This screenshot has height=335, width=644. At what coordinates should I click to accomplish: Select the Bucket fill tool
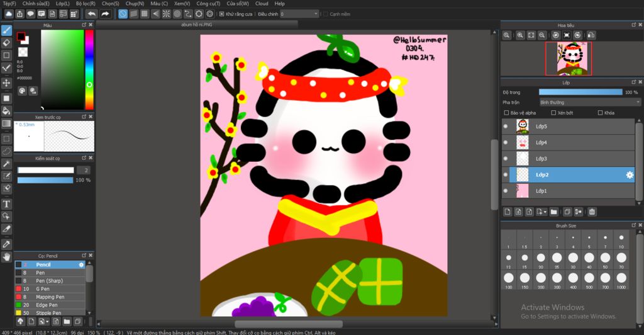[6, 111]
